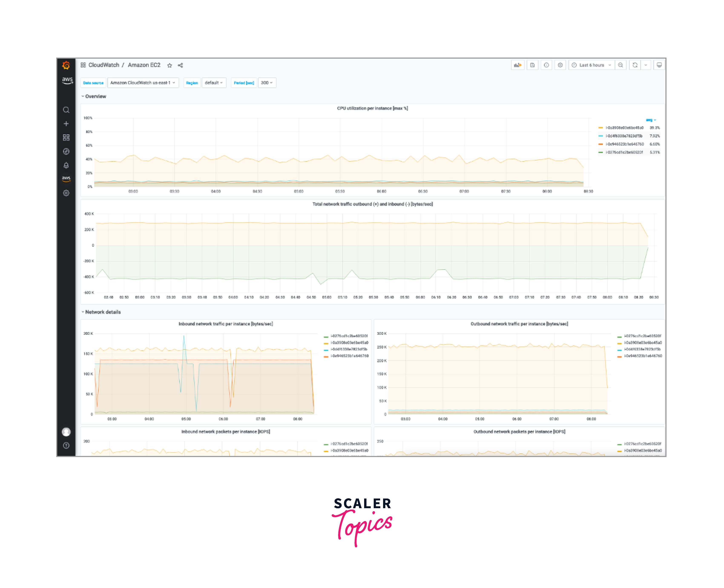
Task: Share the dashboard via share icon
Action: point(180,65)
